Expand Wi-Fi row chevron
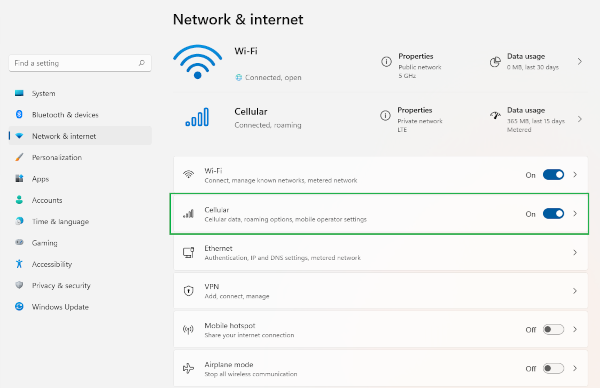This screenshot has width=600, height=388. point(575,174)
